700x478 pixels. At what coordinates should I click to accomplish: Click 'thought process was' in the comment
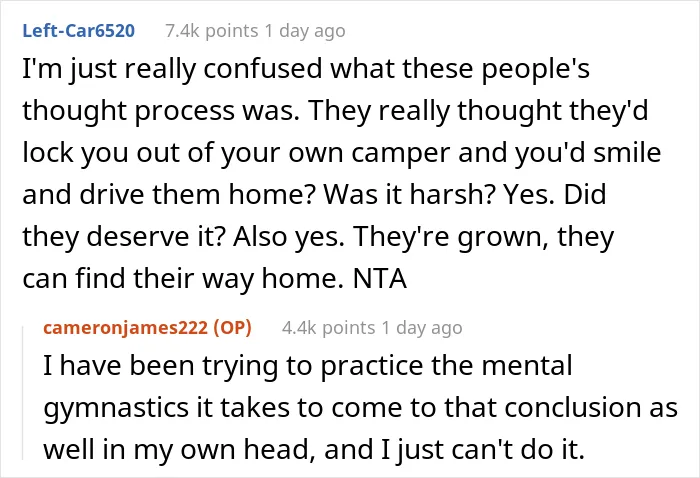[161, 111]
